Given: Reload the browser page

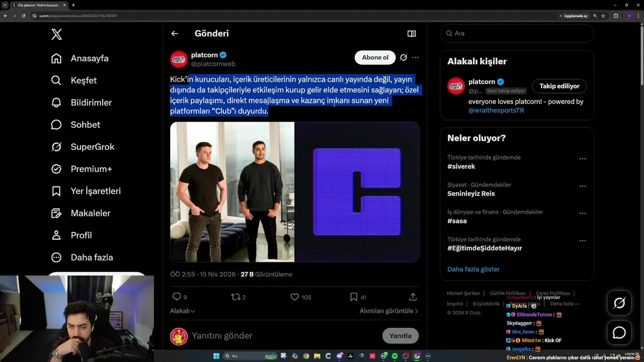Looking at the screenshot, I should point(23,16).
